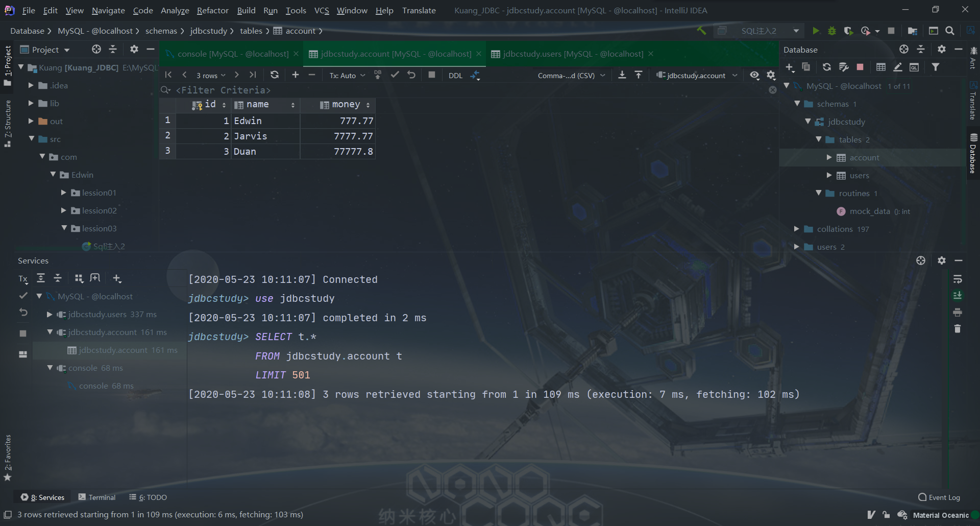Toggle the 1: Project tool window
980x526 pixels.
coord(8,65)
